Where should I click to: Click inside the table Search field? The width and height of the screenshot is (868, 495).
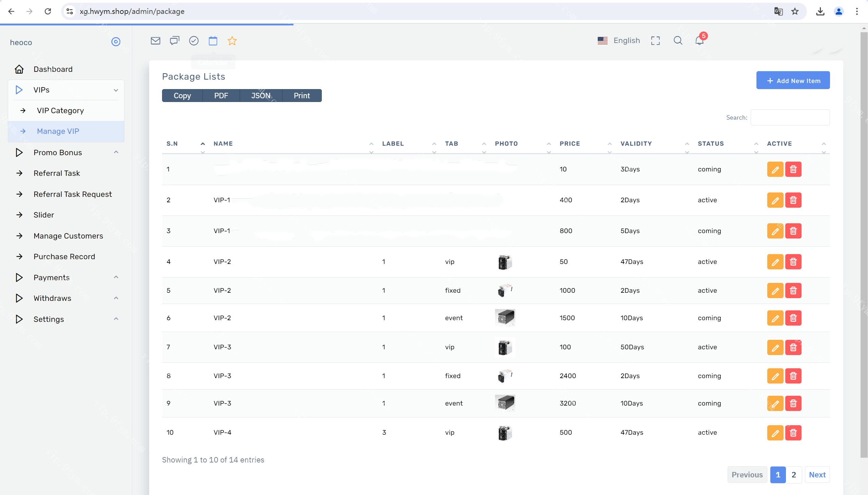[790, 117]
